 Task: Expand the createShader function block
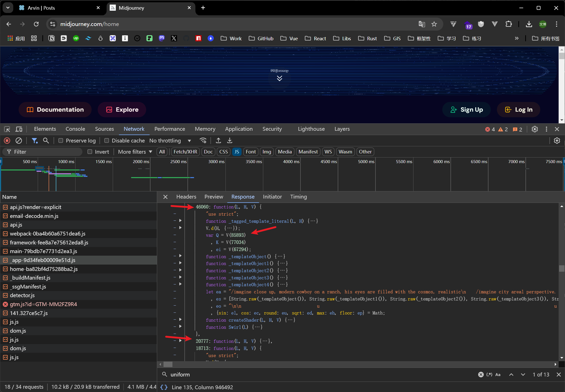(x=180, y=319)
